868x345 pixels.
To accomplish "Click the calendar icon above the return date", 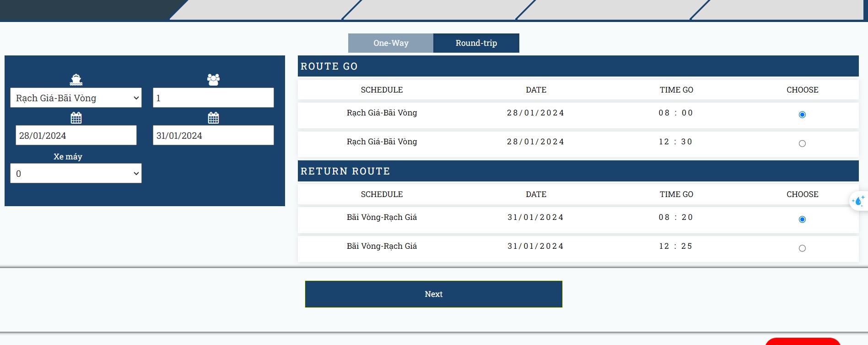I will coord(213,117).
